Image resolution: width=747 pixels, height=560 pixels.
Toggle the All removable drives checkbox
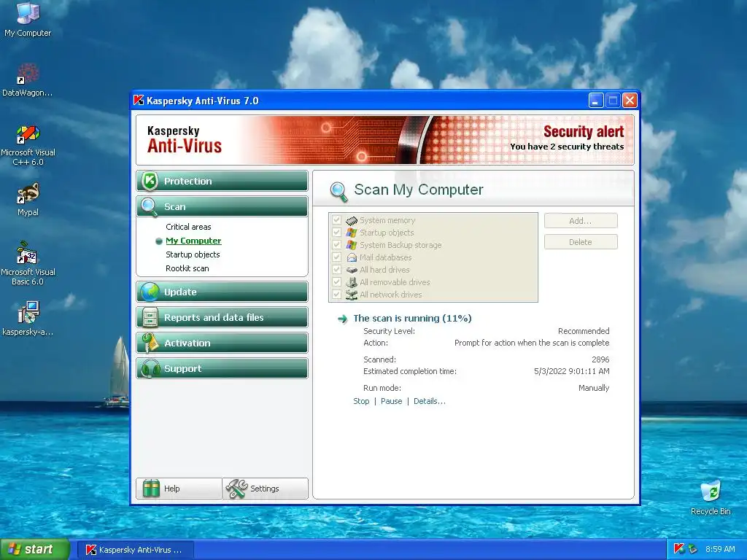[337, 282]
